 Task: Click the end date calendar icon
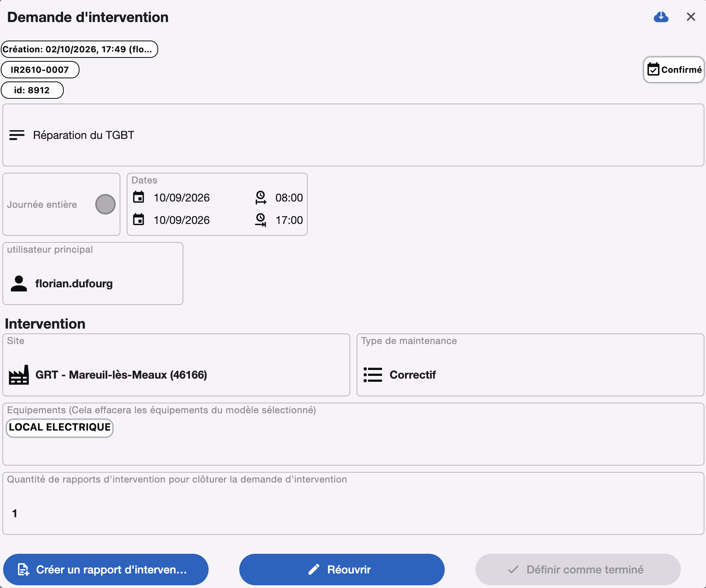pos(139,219)
